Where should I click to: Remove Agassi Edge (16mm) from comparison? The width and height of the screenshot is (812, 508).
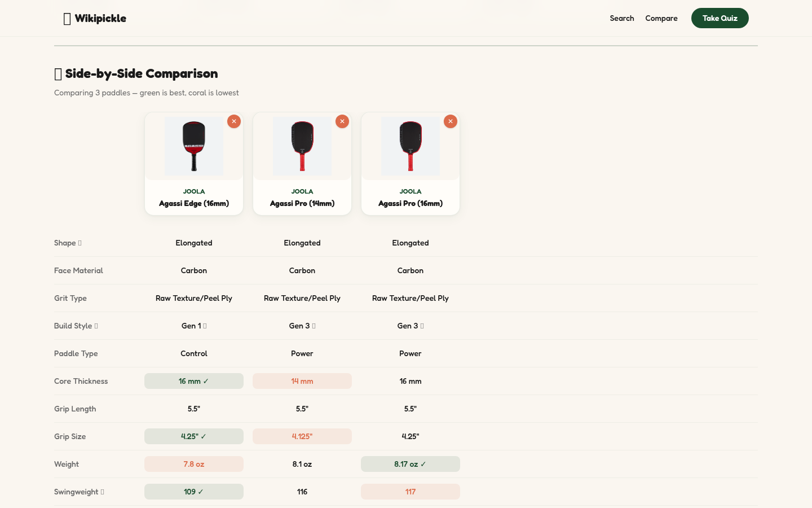click(234, 121)
